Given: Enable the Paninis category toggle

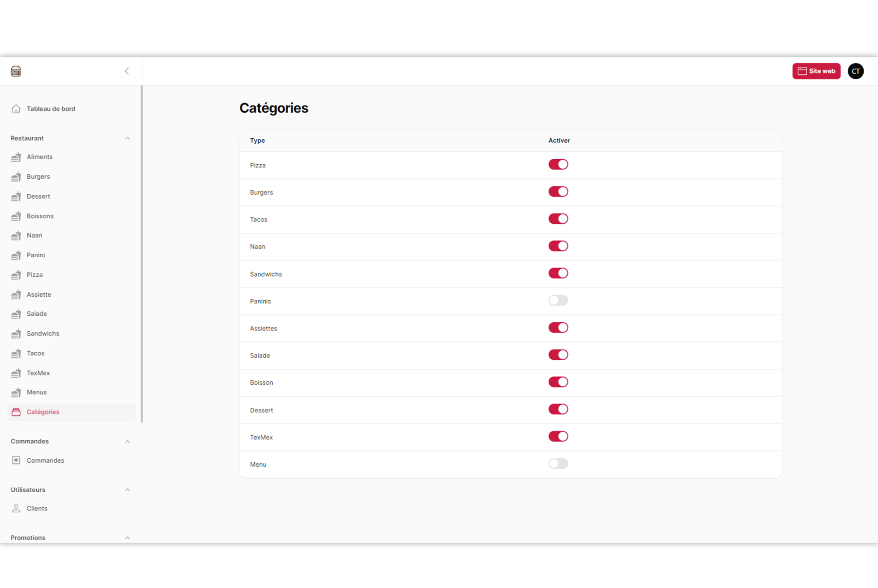Looking at the screenshot, I should coord(558,301).
